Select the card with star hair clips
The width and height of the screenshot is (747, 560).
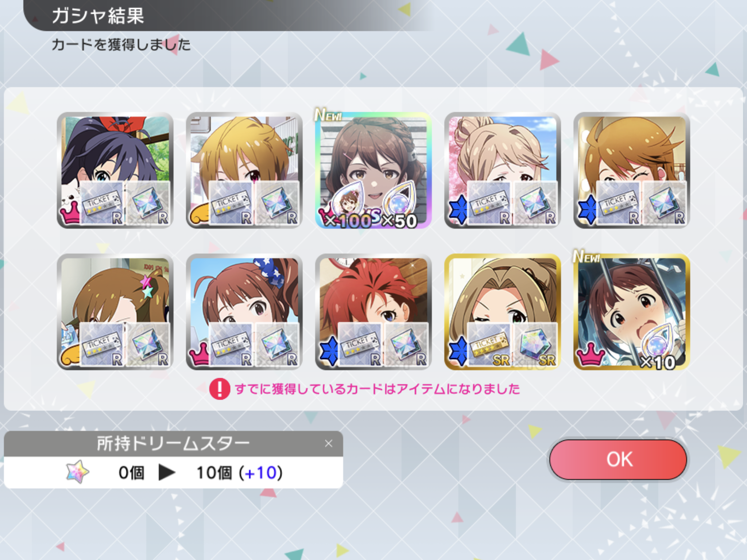[115, 312]
